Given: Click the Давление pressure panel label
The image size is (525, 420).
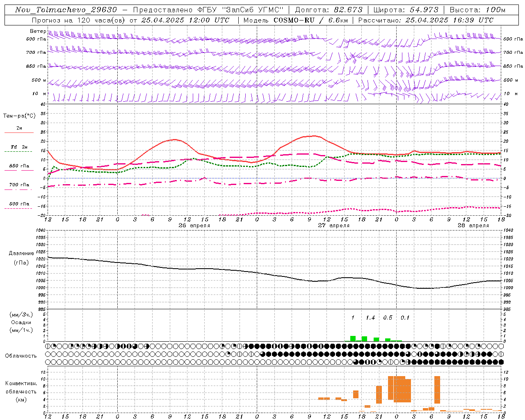Looking at the screenshot, I should click(21, 253).
